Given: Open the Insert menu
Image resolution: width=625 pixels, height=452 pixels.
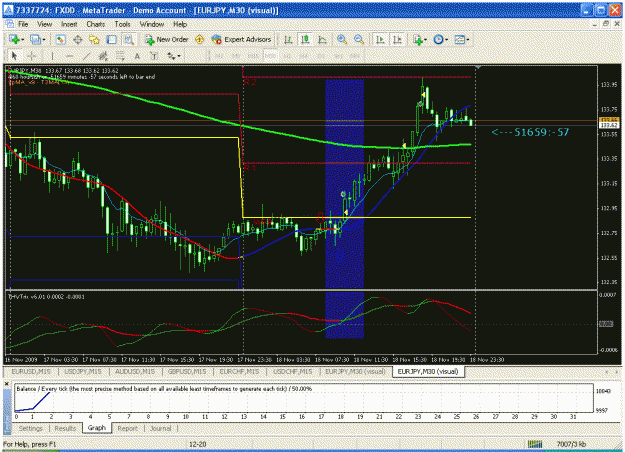Looking at the screenshot, I should coord(69,24).
